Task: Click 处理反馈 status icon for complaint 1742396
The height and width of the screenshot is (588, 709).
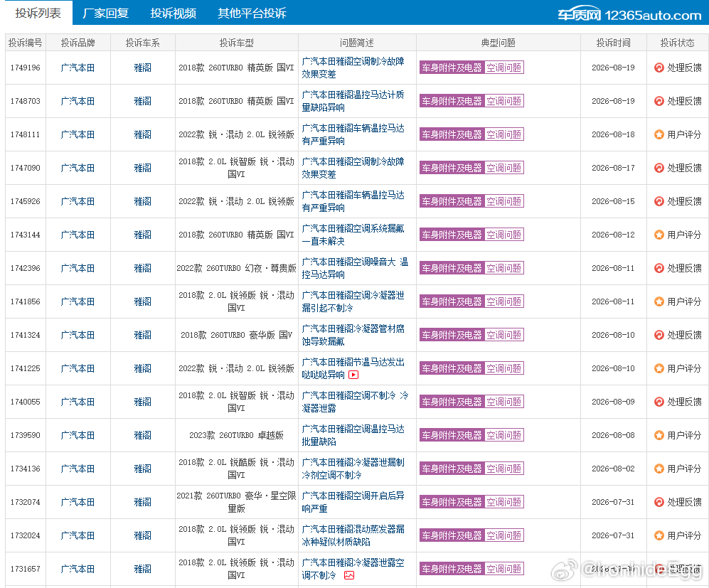Action: point(659,269)
